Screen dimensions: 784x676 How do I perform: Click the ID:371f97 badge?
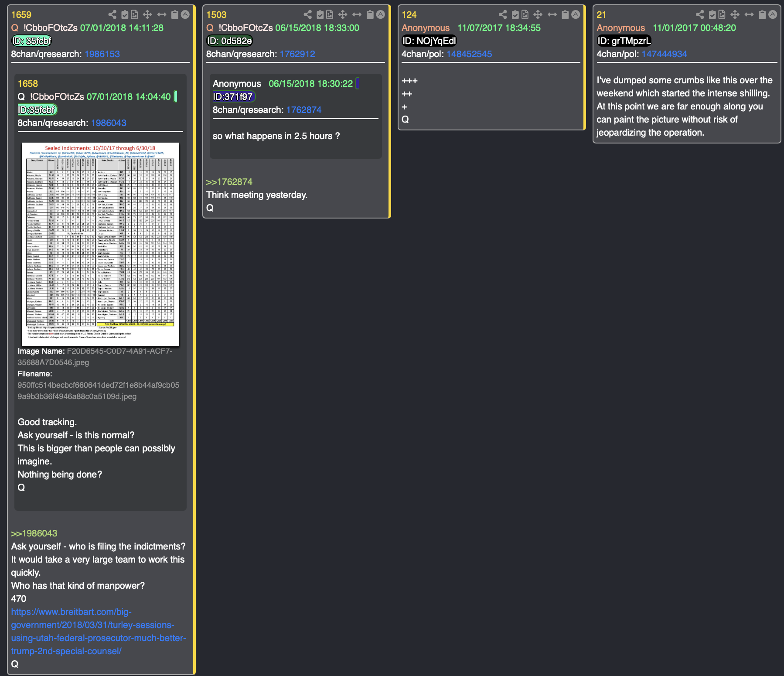coord(233,97)
